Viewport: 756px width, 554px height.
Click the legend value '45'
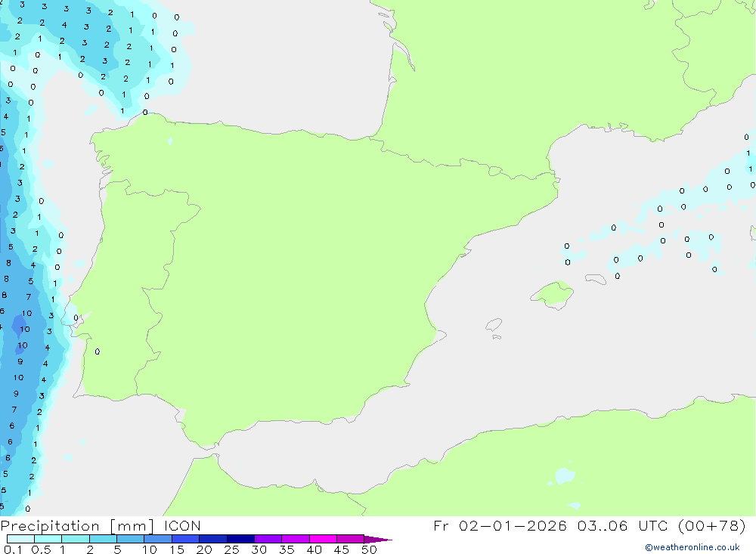click(342, 549)
